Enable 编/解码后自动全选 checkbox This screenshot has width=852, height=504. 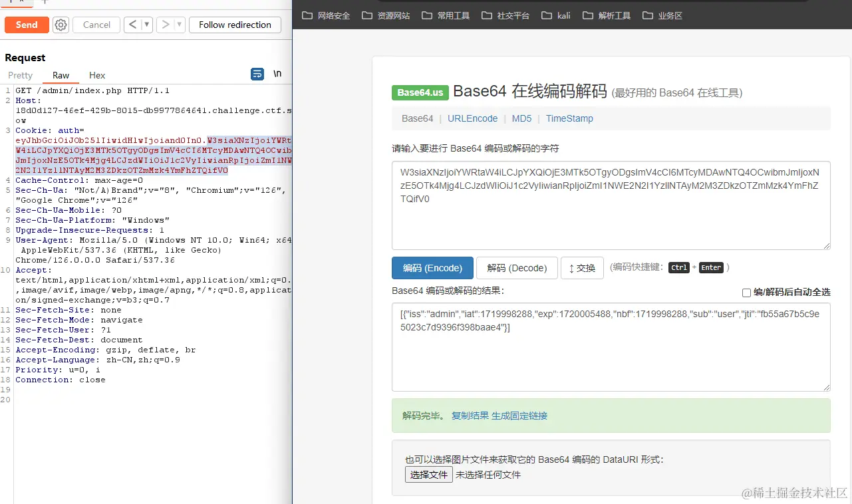(746, 293)
